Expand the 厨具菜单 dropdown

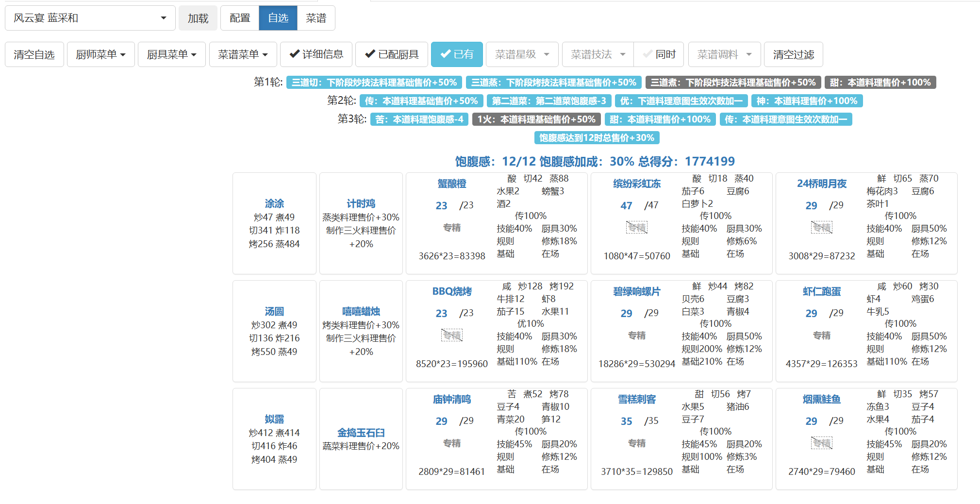pyautogui.click(x=172, y=54)
